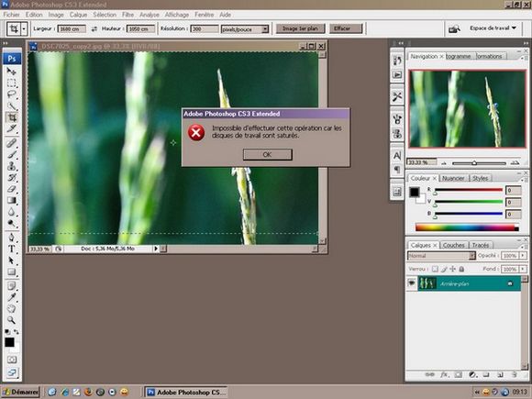This screenshot has width=532, height=399.
Task: Open the Fond fill slider arrow
Action: tap(523, 269)
